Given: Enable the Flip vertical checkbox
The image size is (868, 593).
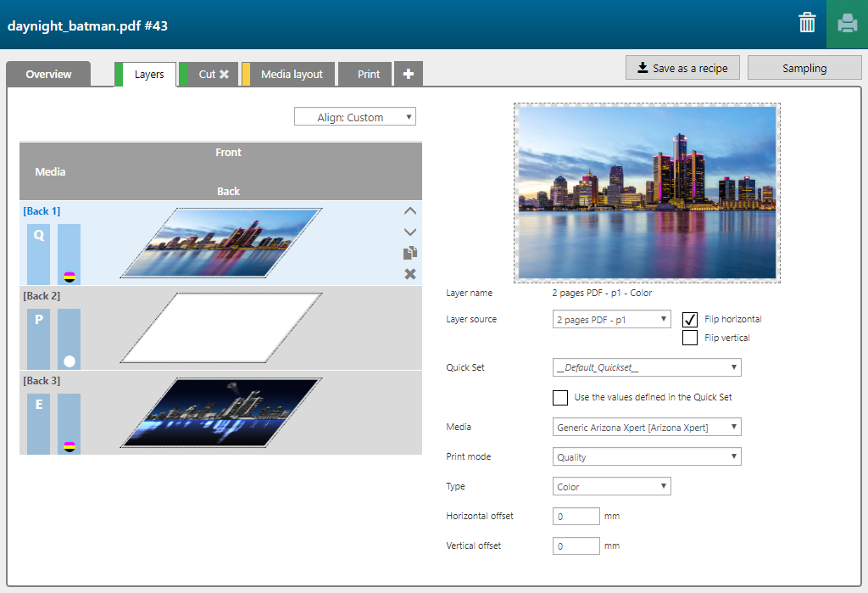Looking at the screenshot, I should coord(690,338).
